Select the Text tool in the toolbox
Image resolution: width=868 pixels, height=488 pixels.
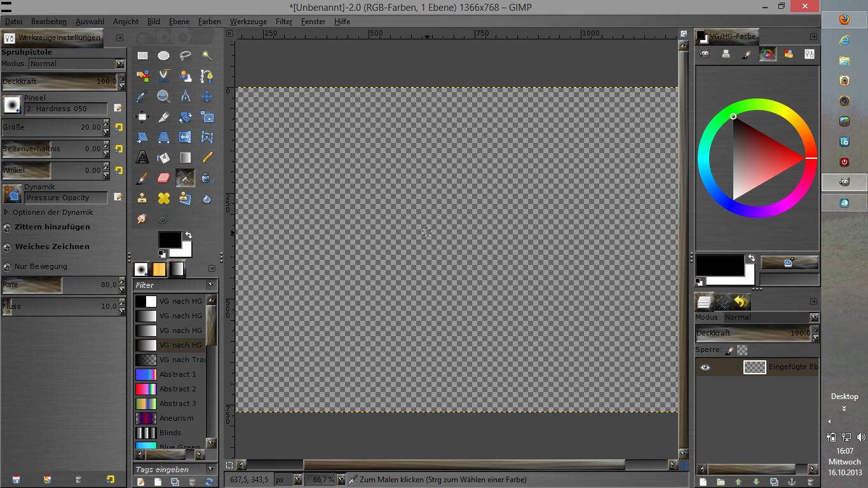coord(142,157)
